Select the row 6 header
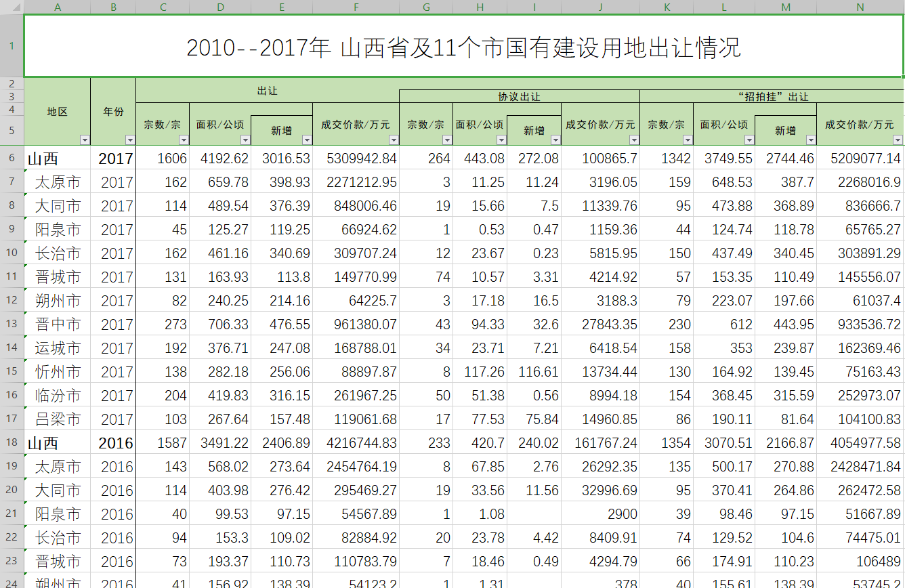The height and width of the screenshot is (588, 905). 12,159
